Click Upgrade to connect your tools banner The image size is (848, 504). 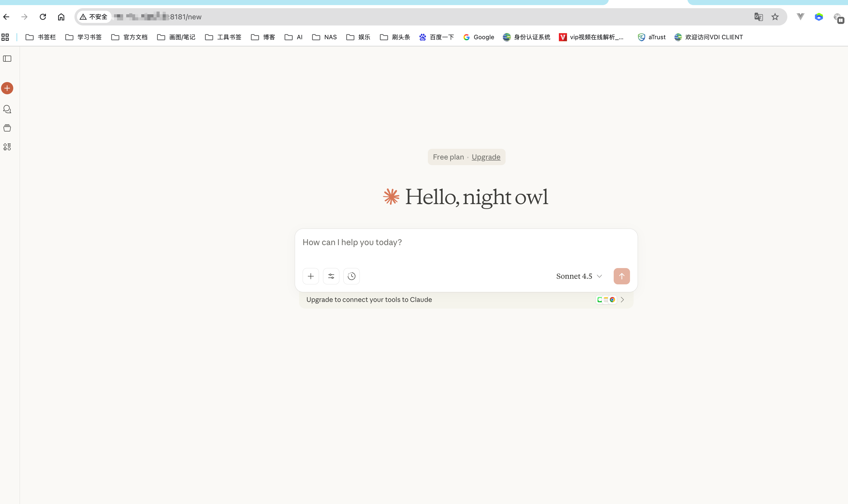point(466,300)
